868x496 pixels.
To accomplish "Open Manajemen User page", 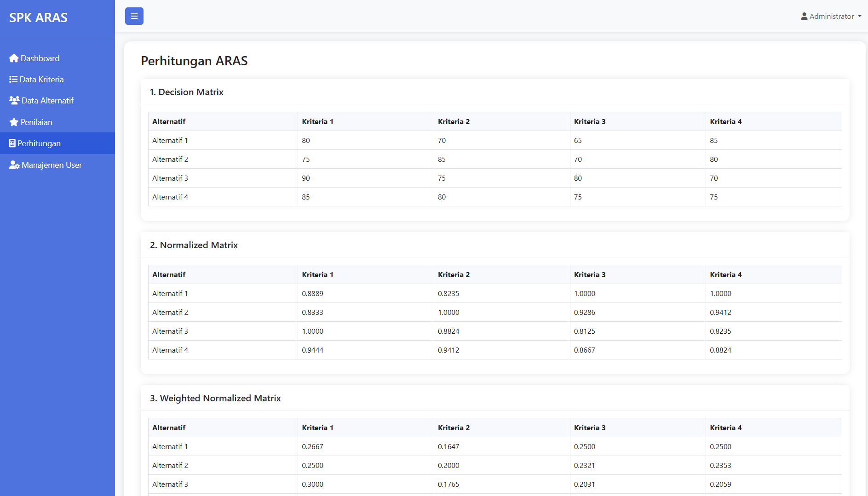I will (x=57, y=165).
